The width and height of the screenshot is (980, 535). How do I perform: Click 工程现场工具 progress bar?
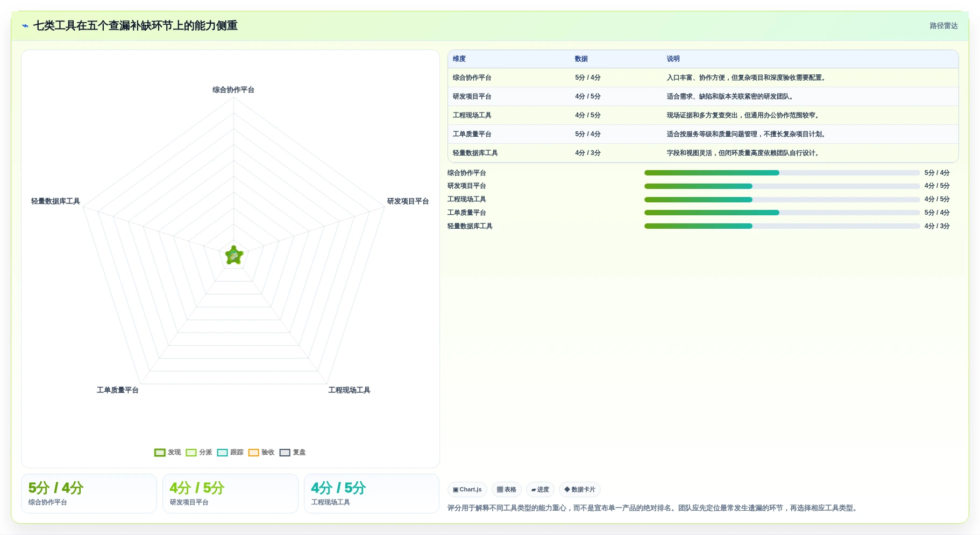click(782, 200)
